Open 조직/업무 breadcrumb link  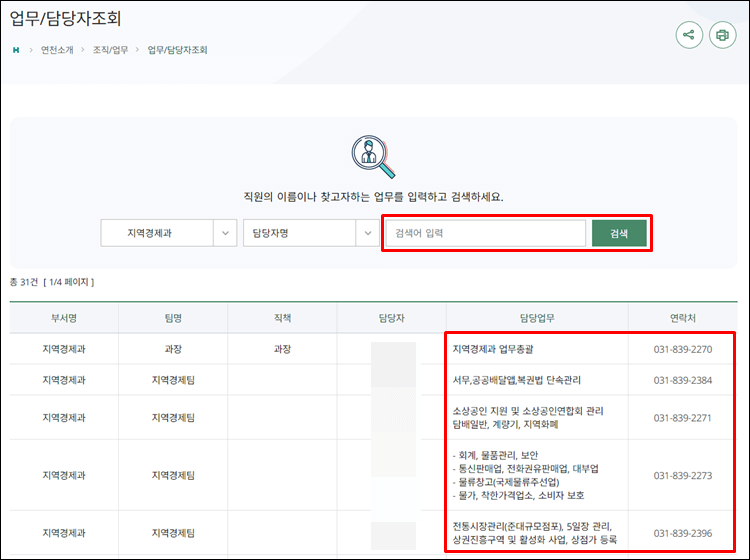[x=110, y=50]
